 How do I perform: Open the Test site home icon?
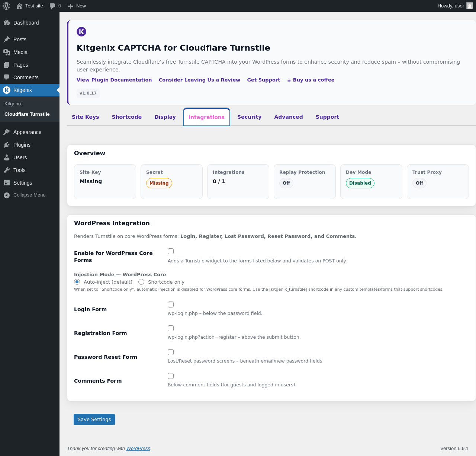click(19, 6)
